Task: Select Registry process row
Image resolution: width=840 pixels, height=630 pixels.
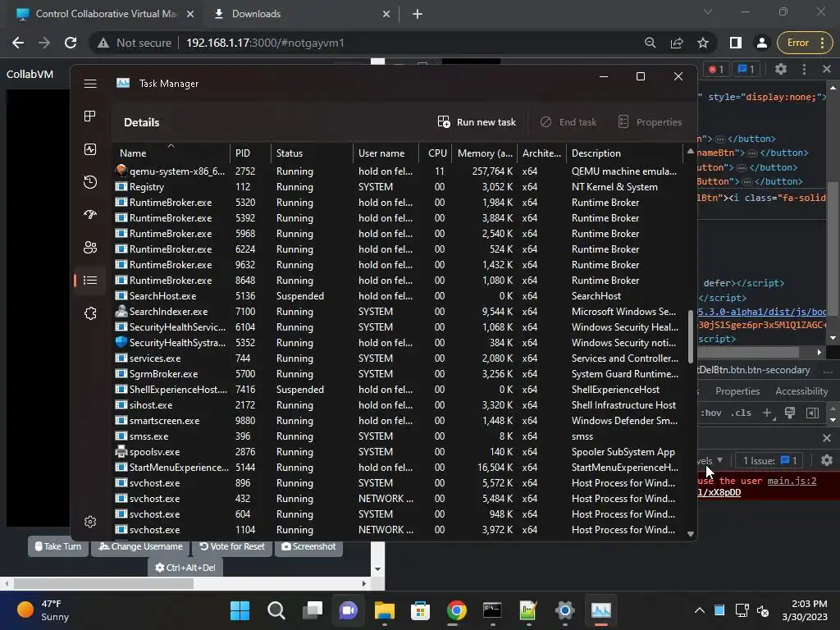Action: (399, 187)
